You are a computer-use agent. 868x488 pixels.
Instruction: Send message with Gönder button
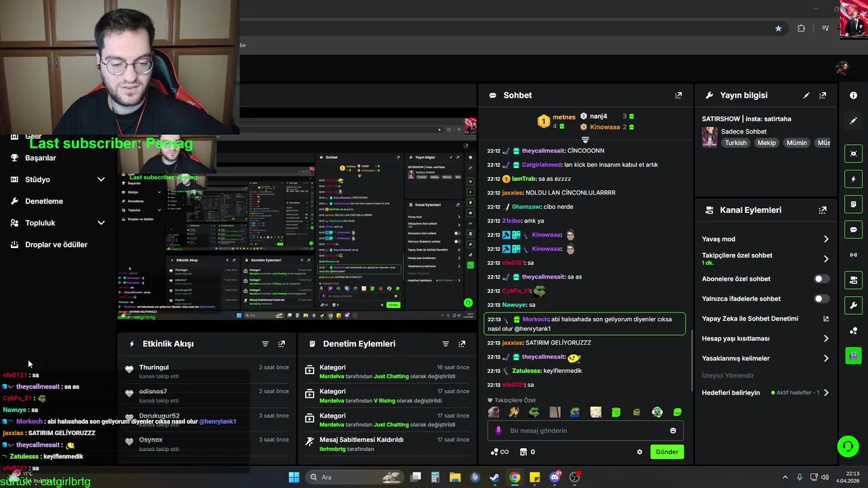pos(667,452)
